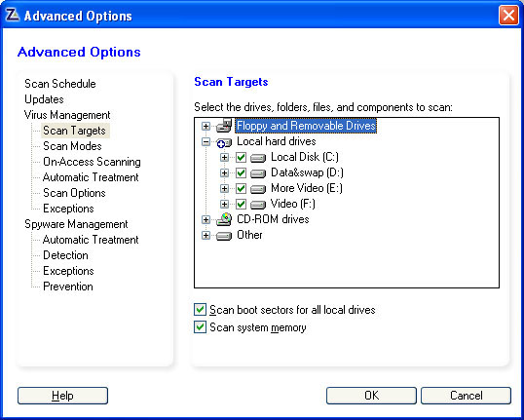524x420 pixels.
Task: Open Scan Modes settings page
Action: tap(72, 146)
